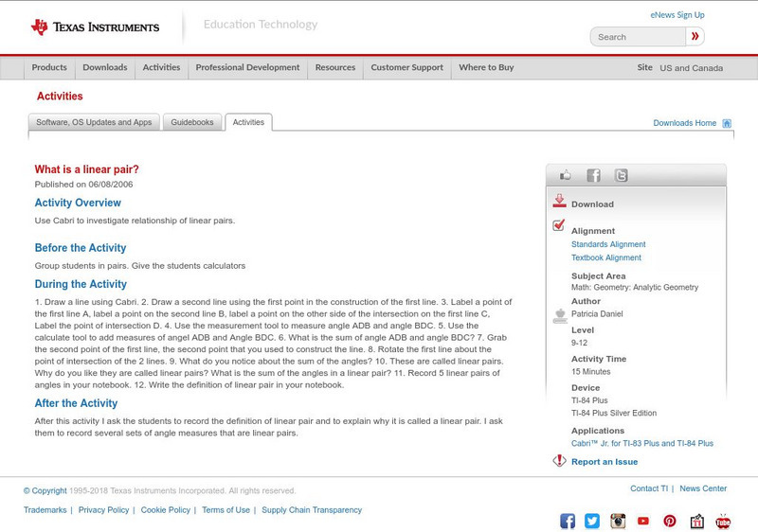Click the Report an Issue link
The height and width of the screenshot is (532, 758).
[x=605, y=462]
